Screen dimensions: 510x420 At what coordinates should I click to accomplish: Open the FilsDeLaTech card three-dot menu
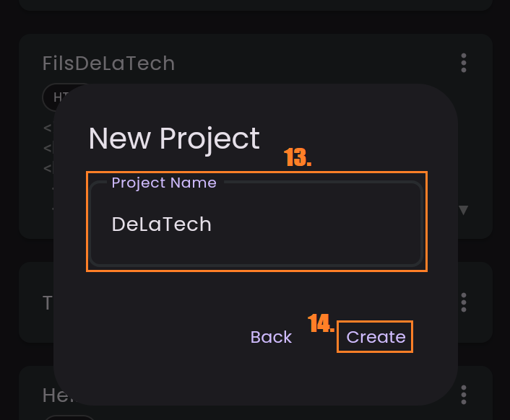point(464,63)
